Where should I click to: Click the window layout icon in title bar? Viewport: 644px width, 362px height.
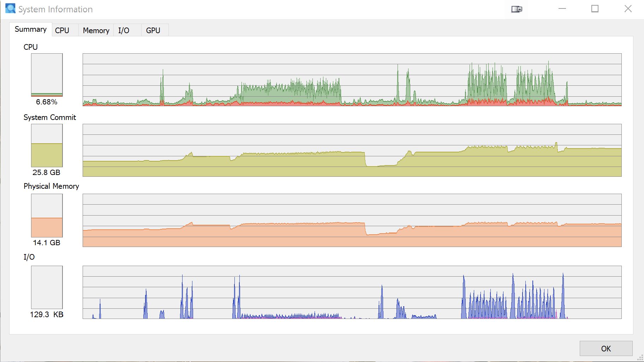click(x=517, y=9)
